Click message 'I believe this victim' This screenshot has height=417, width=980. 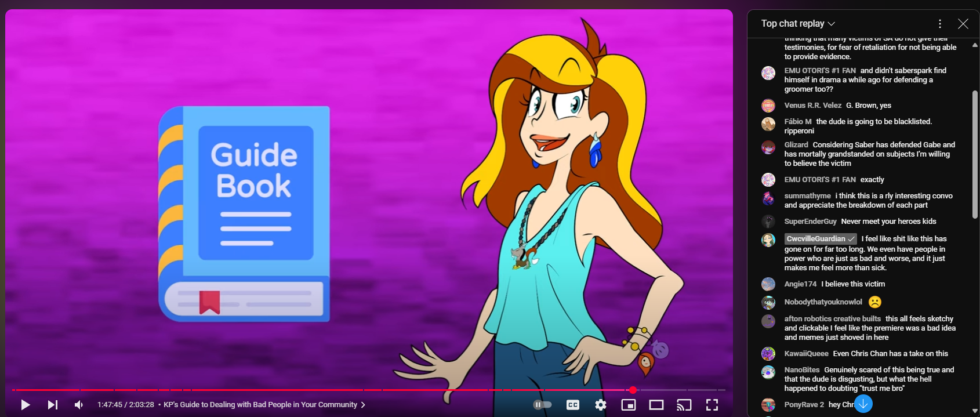tap(853, 284)
